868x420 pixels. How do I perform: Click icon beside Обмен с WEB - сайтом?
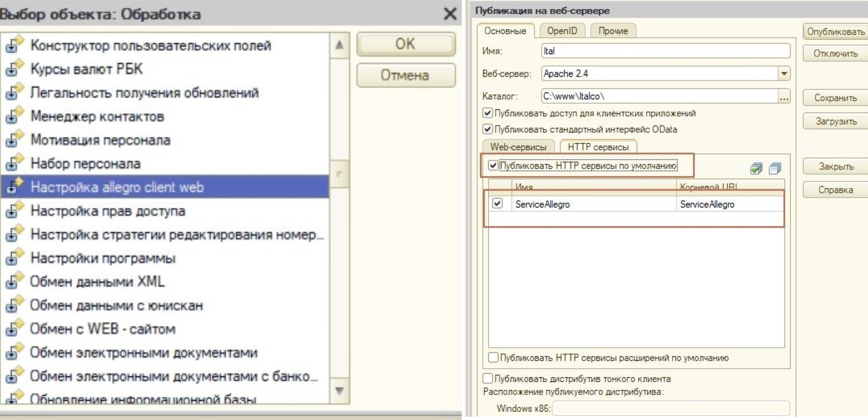14,328
